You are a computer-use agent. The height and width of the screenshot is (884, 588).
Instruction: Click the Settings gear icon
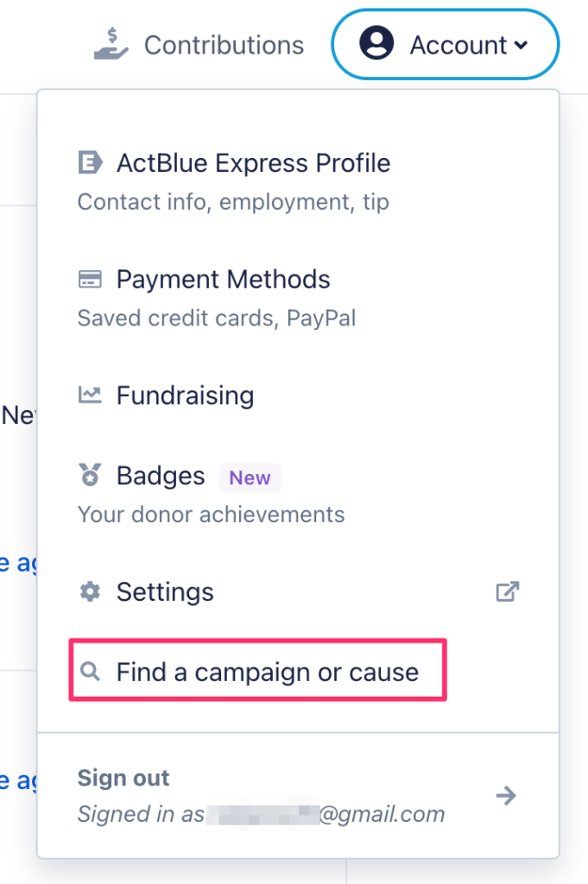pos(90,591)
